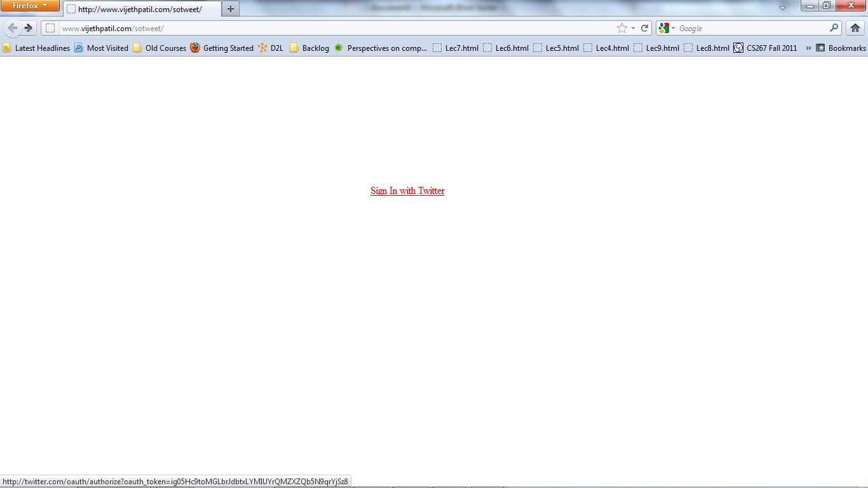
Task: Open the Old Courses bookmark folder
Action: pos(159,48)
